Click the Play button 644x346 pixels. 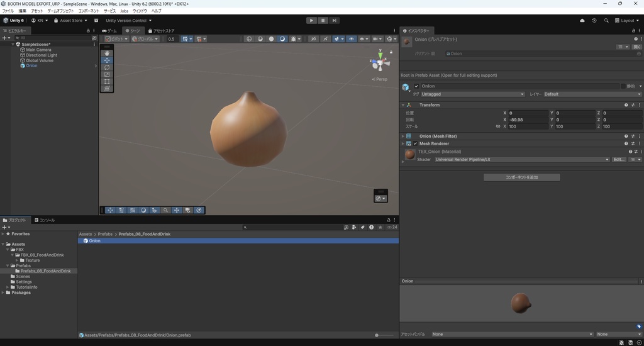tap(311, 21)
